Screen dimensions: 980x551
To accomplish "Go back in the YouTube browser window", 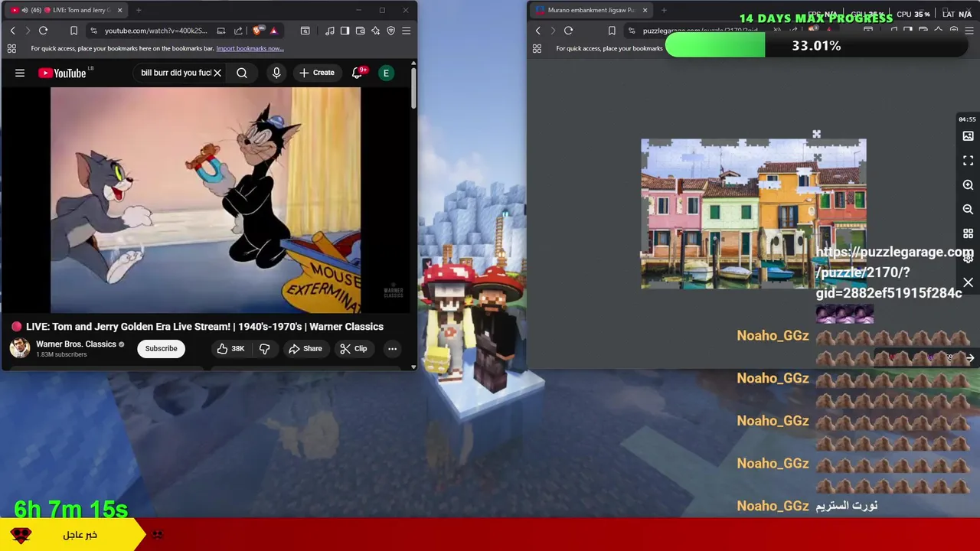I will coord(12,31).
